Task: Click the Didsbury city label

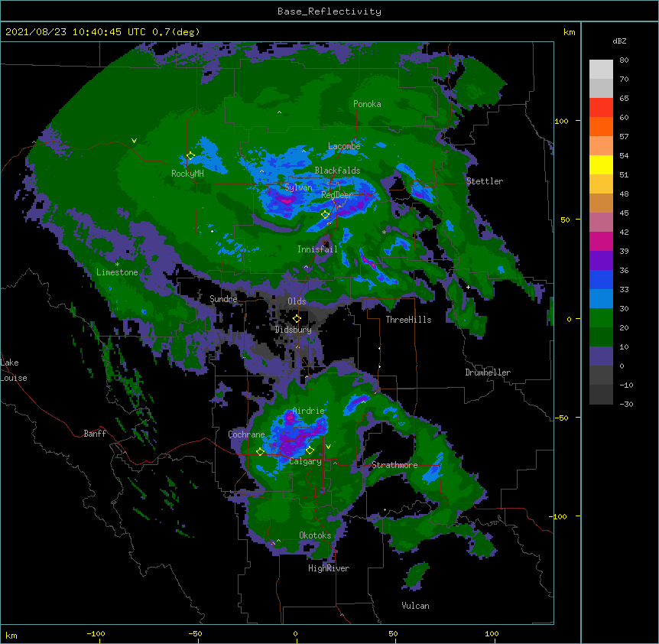Action: pos(294,330)
